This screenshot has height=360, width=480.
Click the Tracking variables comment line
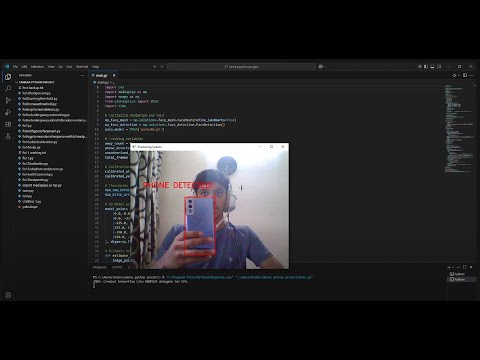coord(124,139)
